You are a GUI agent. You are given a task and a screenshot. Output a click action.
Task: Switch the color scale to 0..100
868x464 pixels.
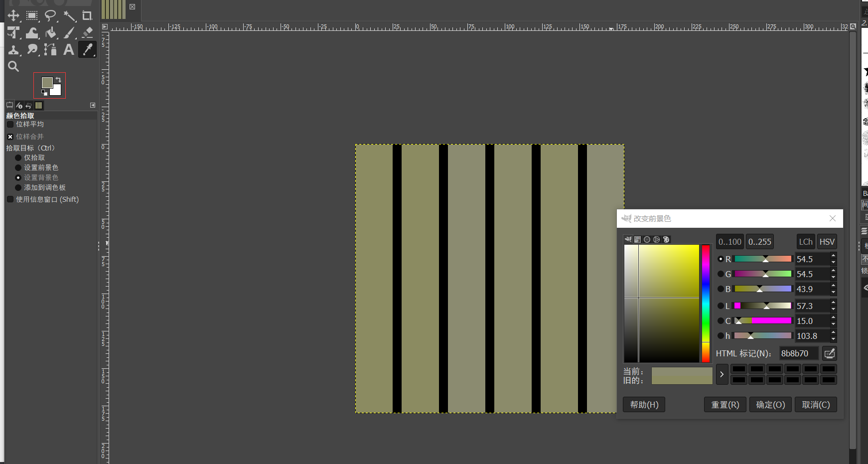click(x=730, y=242)
